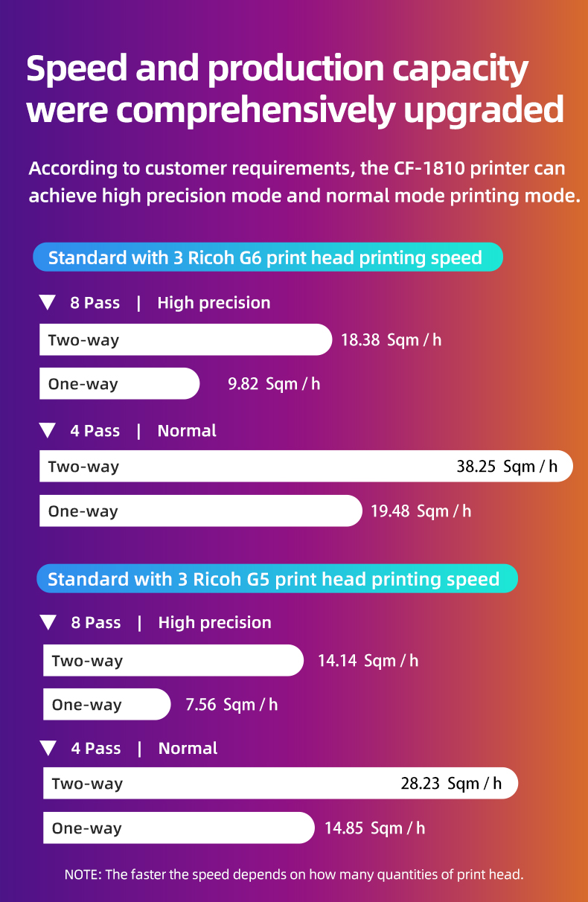
Task: Click the 14.85 Sqm/h One-way bar
Action: pos(179,828)
